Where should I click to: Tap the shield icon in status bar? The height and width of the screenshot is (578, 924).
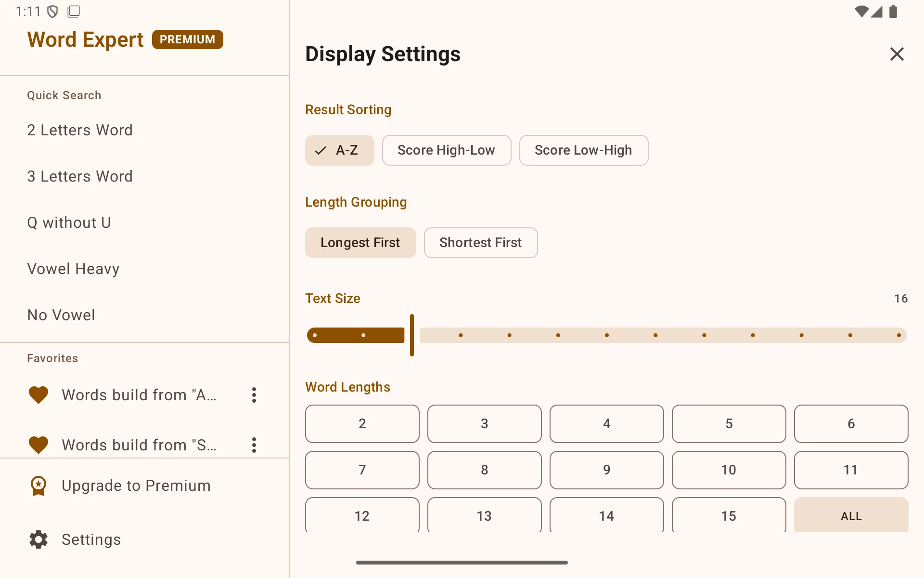tap(52, 11)
